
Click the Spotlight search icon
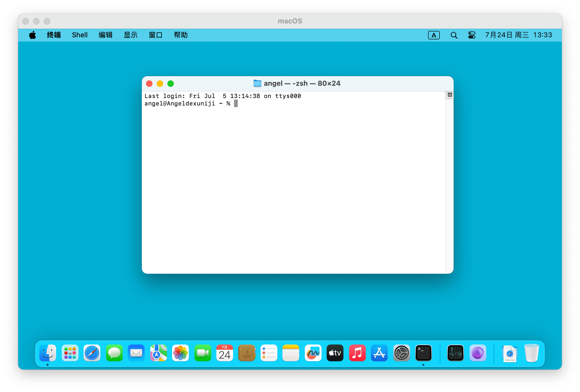[454, 35]
